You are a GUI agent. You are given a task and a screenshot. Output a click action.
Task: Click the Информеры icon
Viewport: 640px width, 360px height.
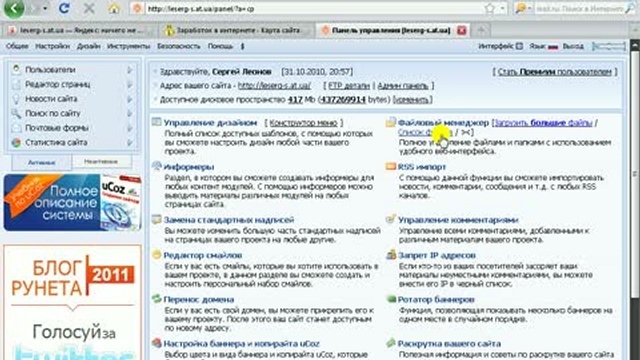[x=157, y=166]
